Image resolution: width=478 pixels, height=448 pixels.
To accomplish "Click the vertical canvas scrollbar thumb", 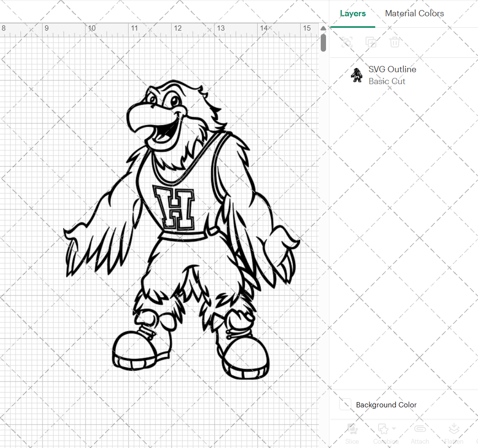I will click(324, 43).
